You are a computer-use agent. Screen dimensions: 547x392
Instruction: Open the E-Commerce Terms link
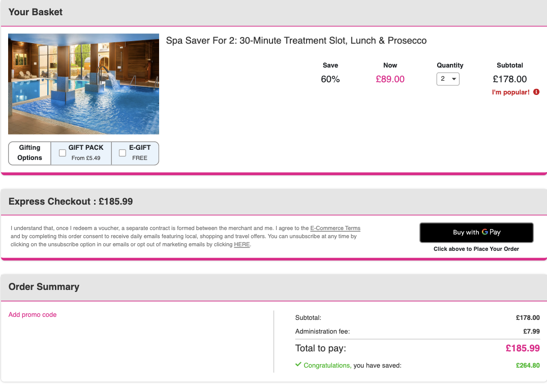click(335, 228)
